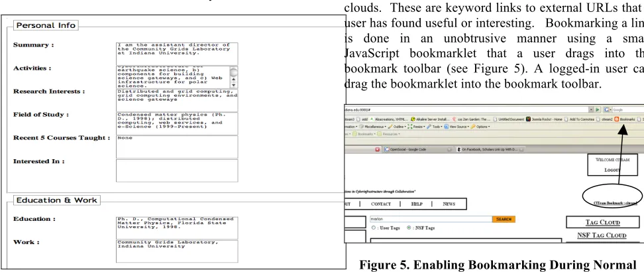Click the browser address bar
The width and height of the screenshot is (644, 272).
click(466, 110)
